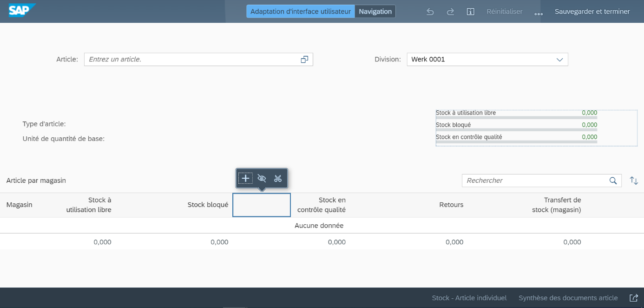Click the Retours column header

coord(451,205)
